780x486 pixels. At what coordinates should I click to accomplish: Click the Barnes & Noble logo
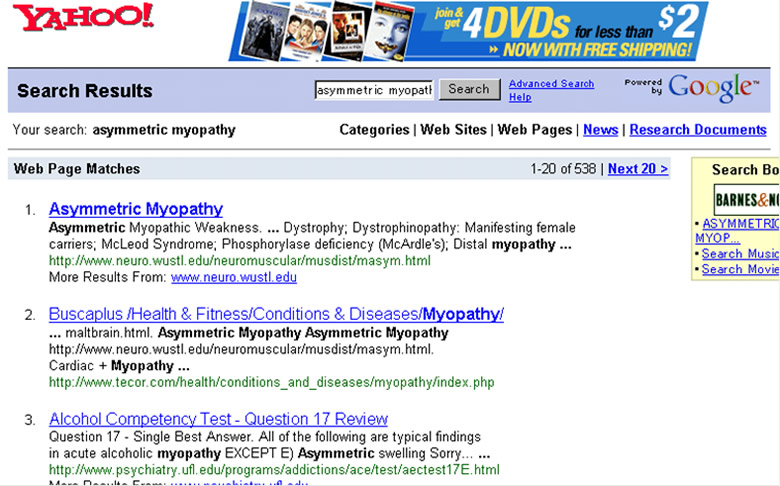click(747, 199)
